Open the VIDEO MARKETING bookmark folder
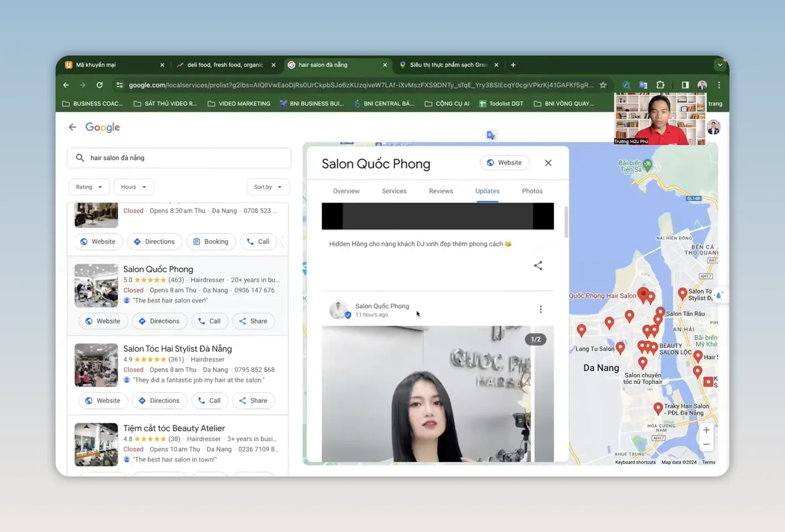 (x=239, y=103)
